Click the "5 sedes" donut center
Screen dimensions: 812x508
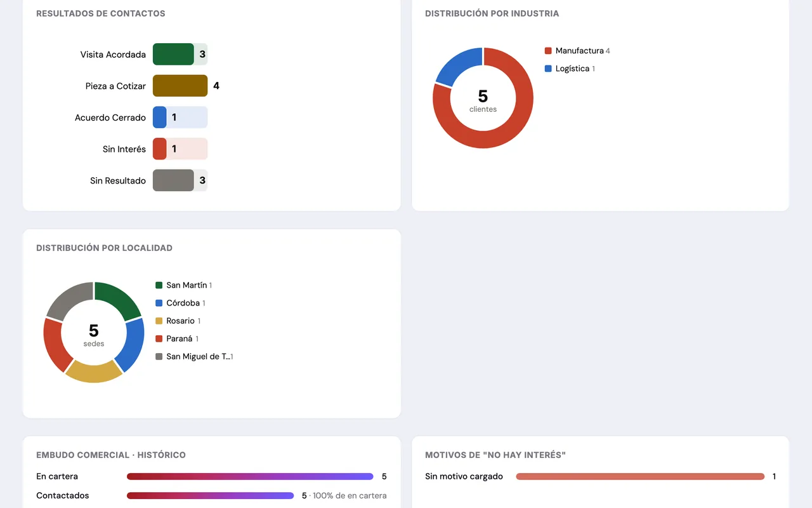tap(94, 335)
